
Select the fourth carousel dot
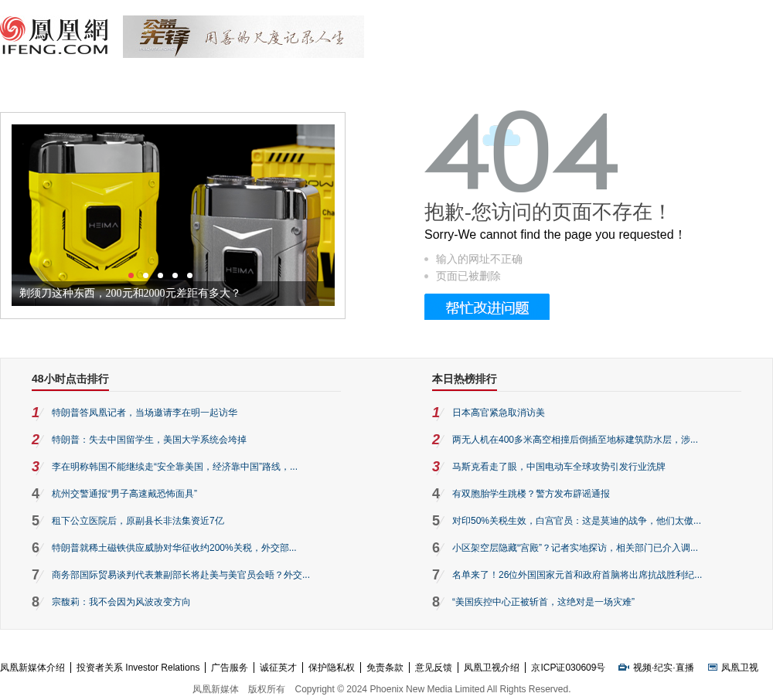point(175,275)
